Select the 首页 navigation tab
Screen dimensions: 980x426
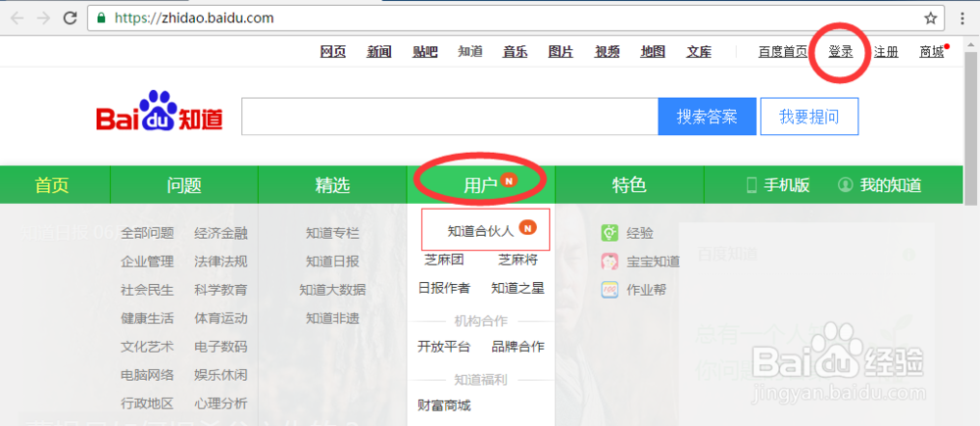click(52, 185)
